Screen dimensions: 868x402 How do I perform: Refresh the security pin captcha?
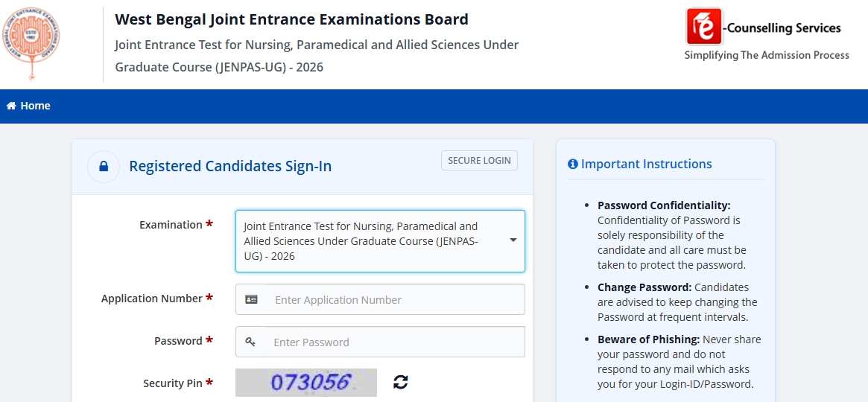click(x=400, y=382)
